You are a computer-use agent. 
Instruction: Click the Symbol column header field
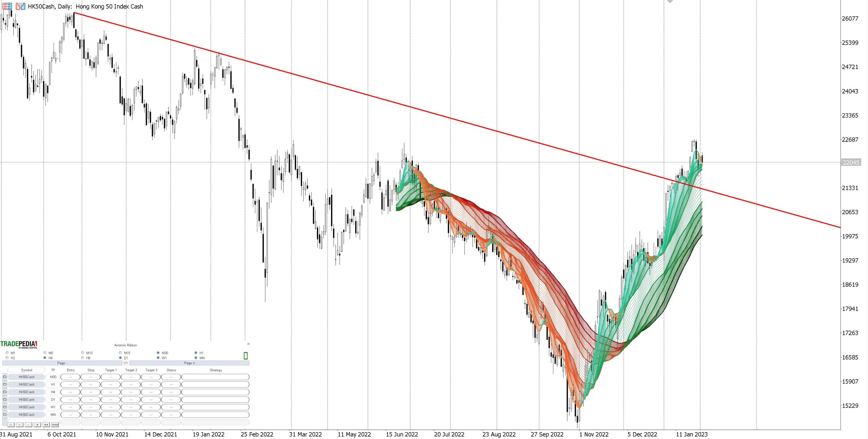(x=26, y=370)
